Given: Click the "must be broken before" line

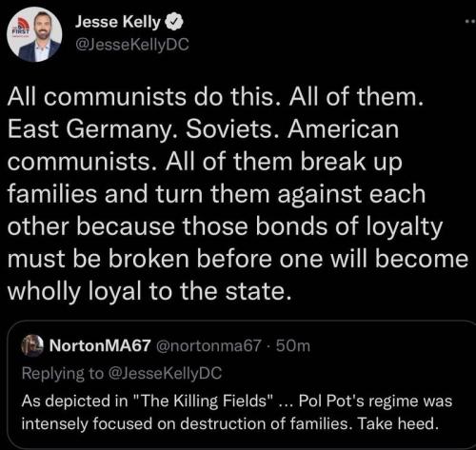Looking at the screenshot, I should (237, 259).
